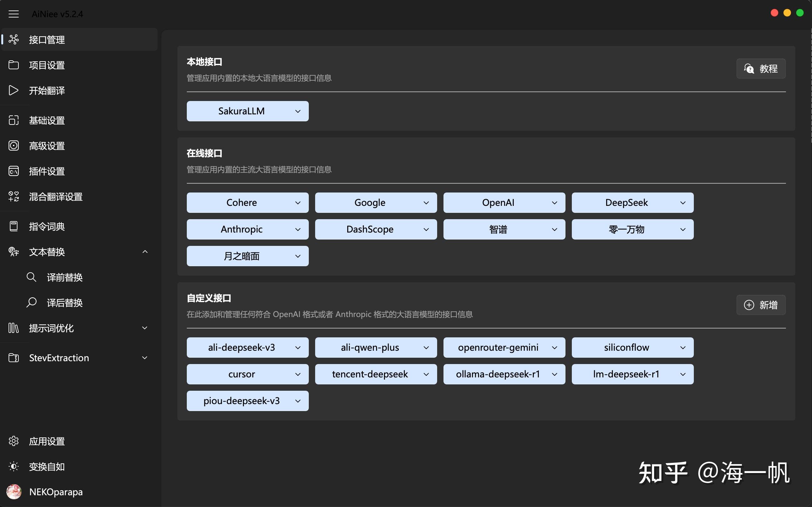Click the 开始翻译 play icon

tap(13, 91)
